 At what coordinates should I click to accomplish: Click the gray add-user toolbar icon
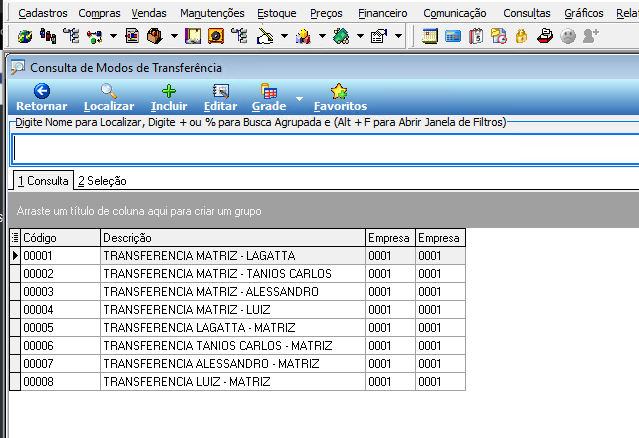point(591,36)
